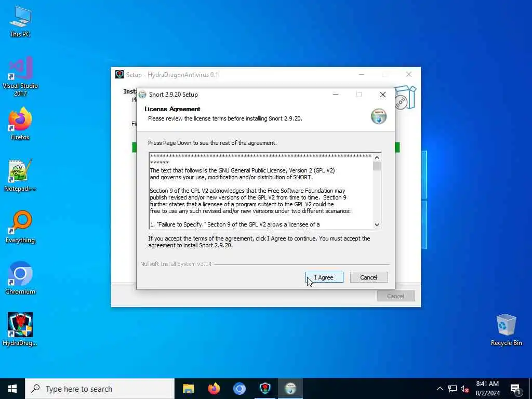Open the Windows Start menu
532x399 pixels.
tap(12, 389)
